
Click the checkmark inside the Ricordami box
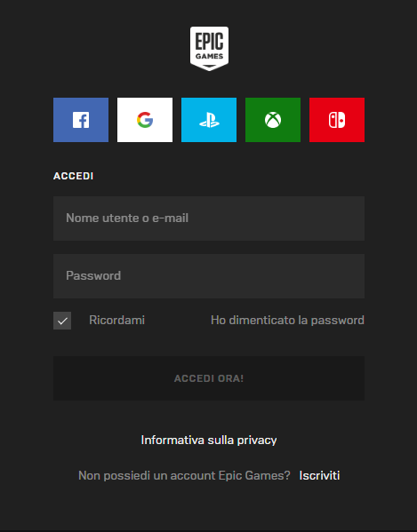coord(62,321)
